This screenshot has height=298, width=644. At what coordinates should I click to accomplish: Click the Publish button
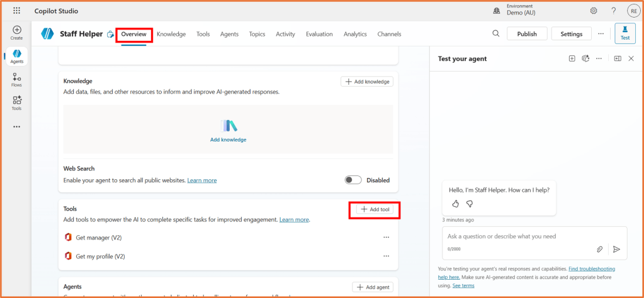tap(527, 34)
